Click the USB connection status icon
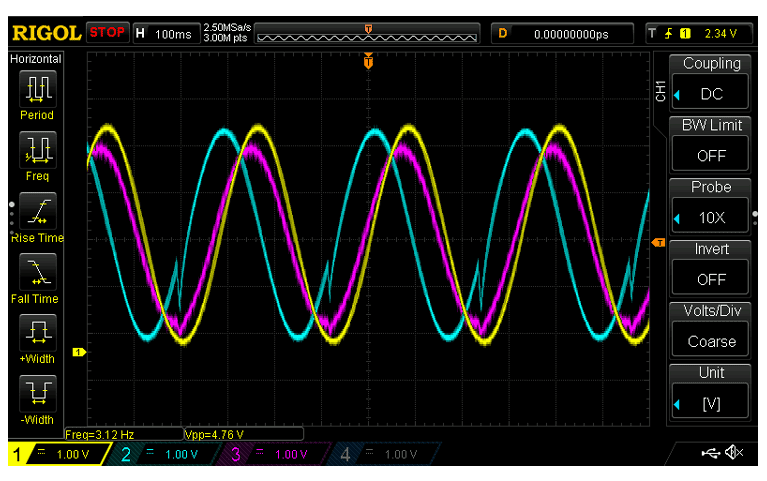 click(710, 454)
